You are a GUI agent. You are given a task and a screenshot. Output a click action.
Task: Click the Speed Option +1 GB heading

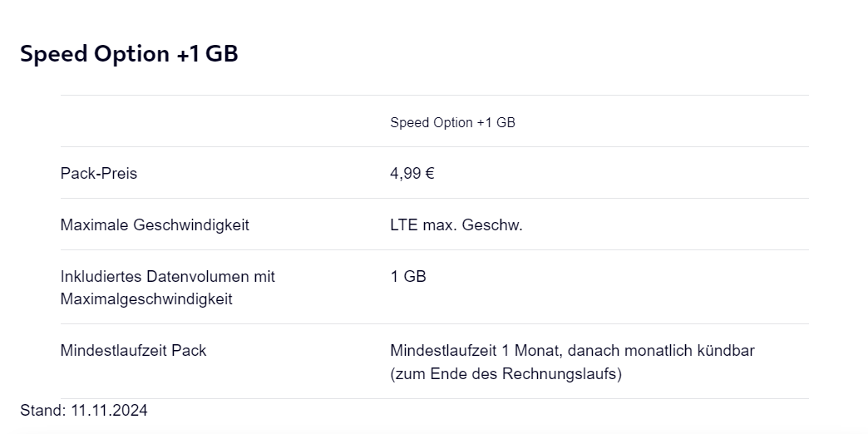[x=129, y=54]
